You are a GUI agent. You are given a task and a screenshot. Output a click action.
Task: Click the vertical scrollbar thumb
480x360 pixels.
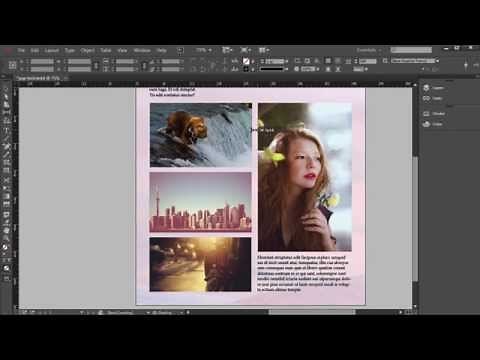pyautogui.click(x=415, y=219)
